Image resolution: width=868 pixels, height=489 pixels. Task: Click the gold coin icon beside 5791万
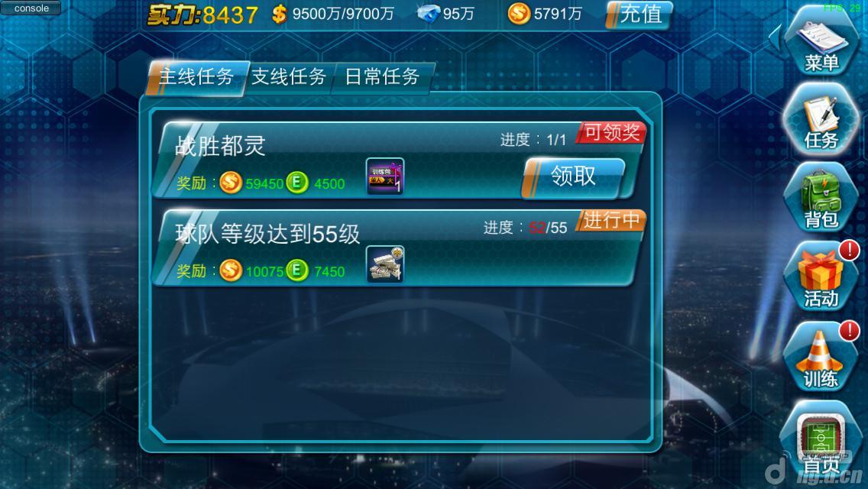tap(519, 14)
